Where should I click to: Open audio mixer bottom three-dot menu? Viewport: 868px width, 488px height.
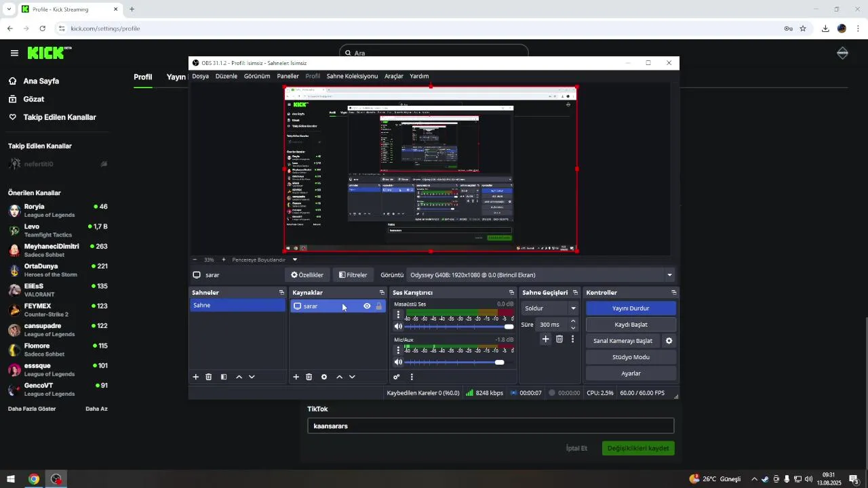tap(412, 377)
